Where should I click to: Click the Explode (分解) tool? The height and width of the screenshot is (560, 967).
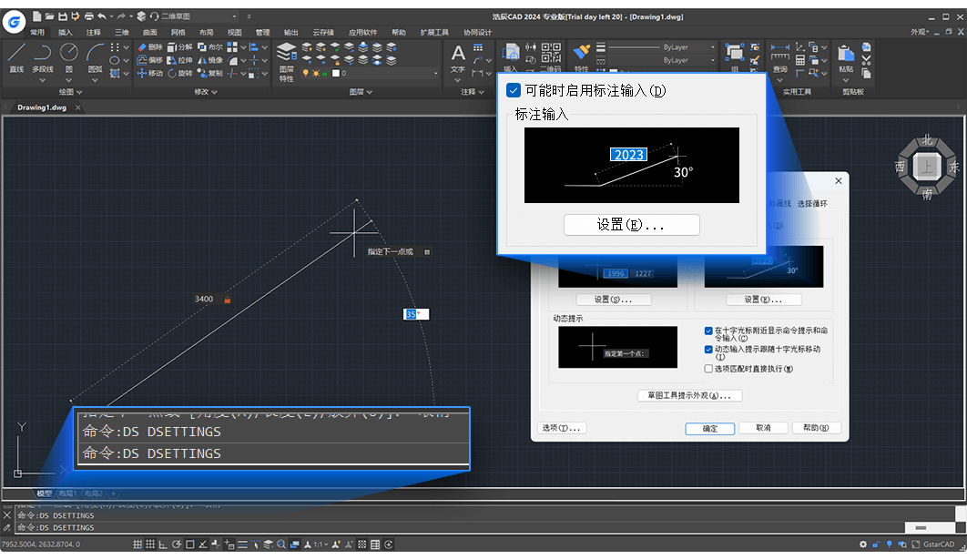(x=180, y=46)
